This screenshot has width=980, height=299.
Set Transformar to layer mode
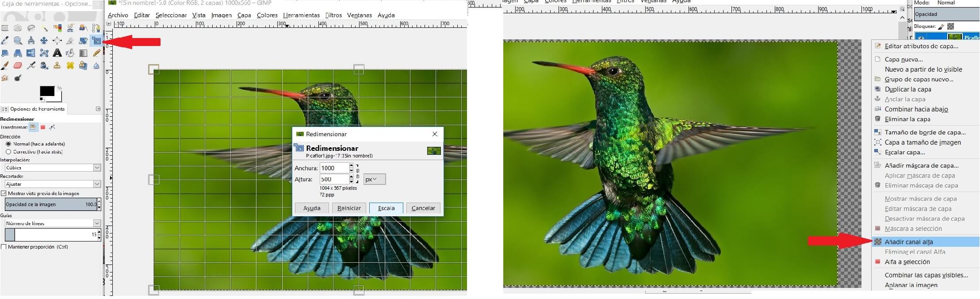tap(33, 127)
